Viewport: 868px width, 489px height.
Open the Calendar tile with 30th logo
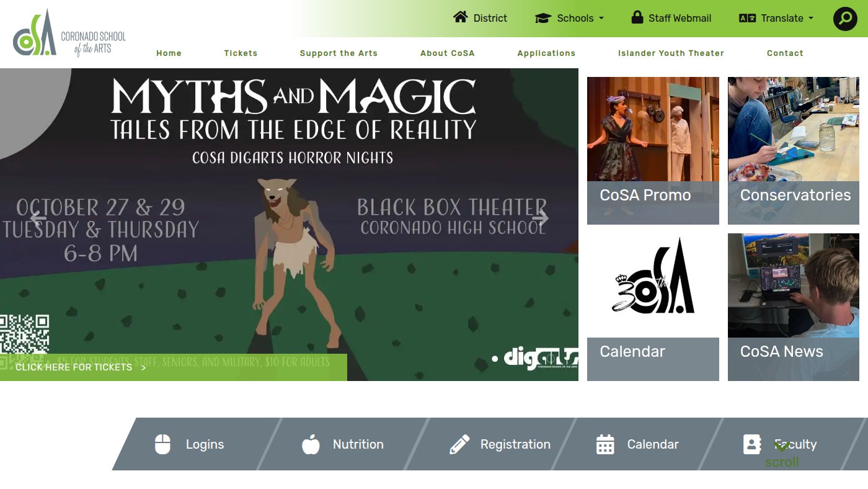point(653,307)
